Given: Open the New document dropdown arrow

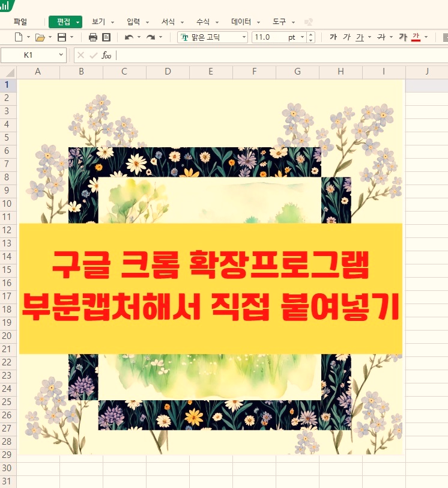Looking at the screenshot, I should click(28, 37).
